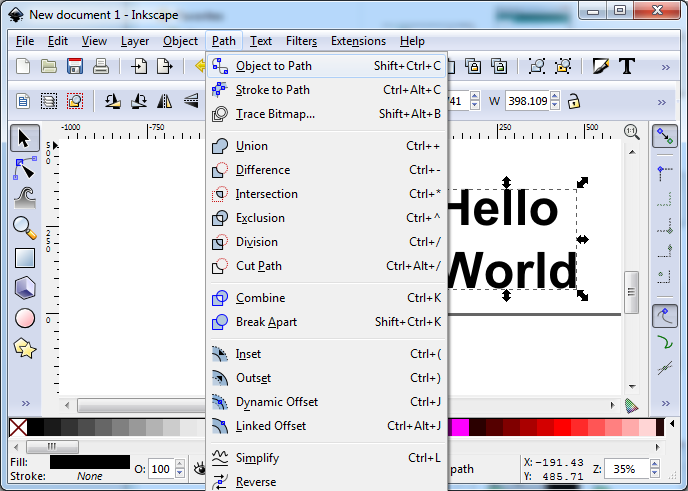Screen dimensions: 688x491
Task: Click the Save floppy disk icon
Action: (75, 67)
